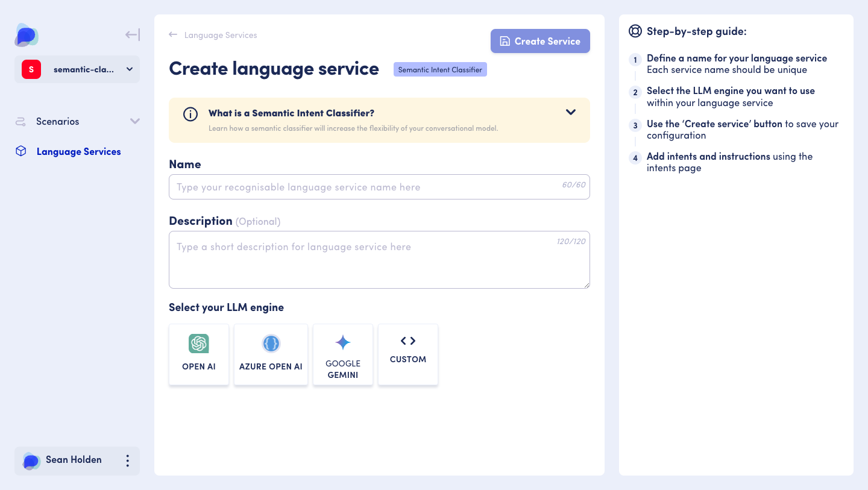
Task: Choose the Google Gemini engine icon
Action: (x=342, y=342)
